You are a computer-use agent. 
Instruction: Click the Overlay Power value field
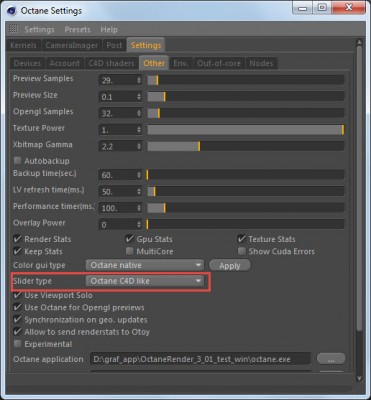(x=117, y=225)
